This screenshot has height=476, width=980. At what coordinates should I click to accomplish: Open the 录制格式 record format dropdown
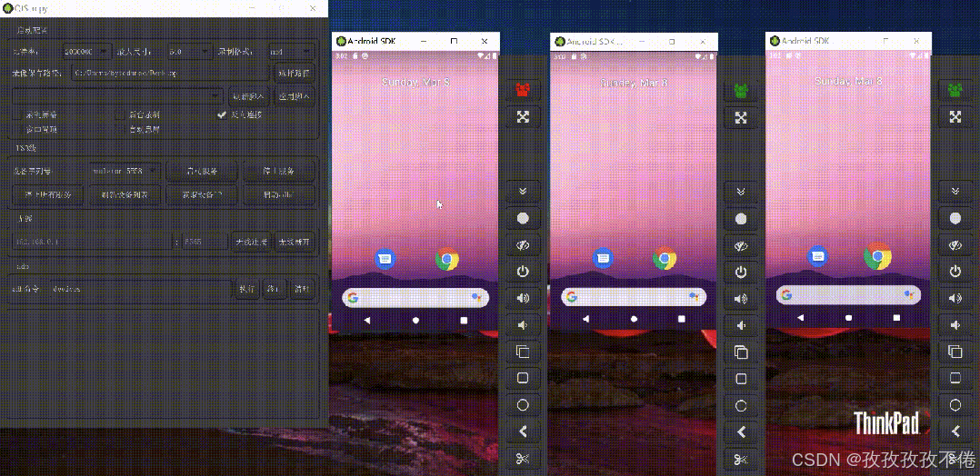click(290, 51)
